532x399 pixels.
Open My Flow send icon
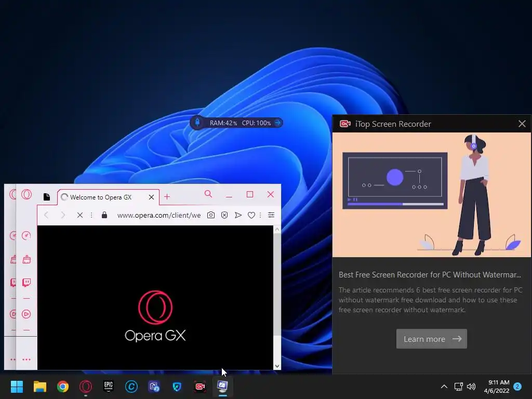[x=238, y=215]
